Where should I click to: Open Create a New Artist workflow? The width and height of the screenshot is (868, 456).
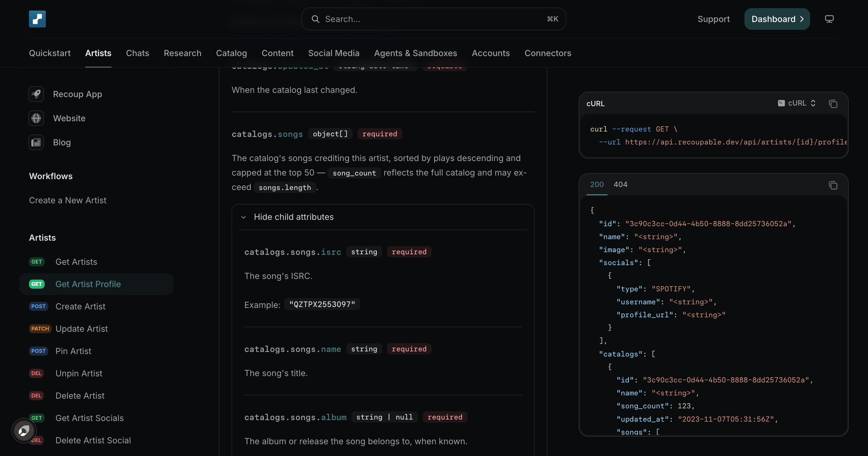68,200
